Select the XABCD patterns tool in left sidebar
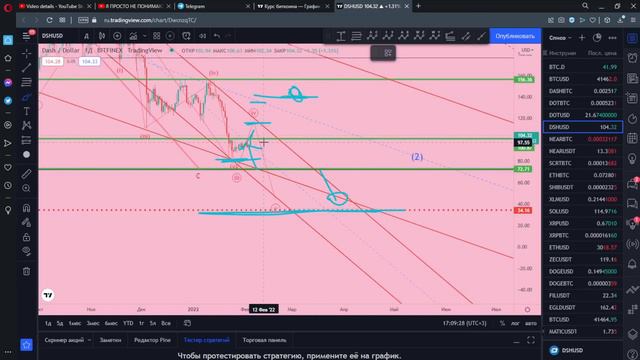This screenshot has height=360, width=640. (x=27, y=125)
